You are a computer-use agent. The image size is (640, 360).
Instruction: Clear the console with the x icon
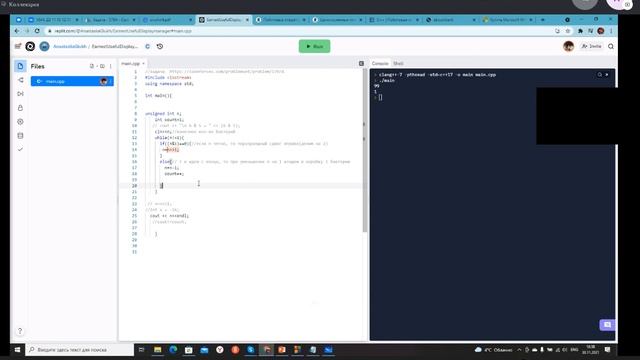607,75
